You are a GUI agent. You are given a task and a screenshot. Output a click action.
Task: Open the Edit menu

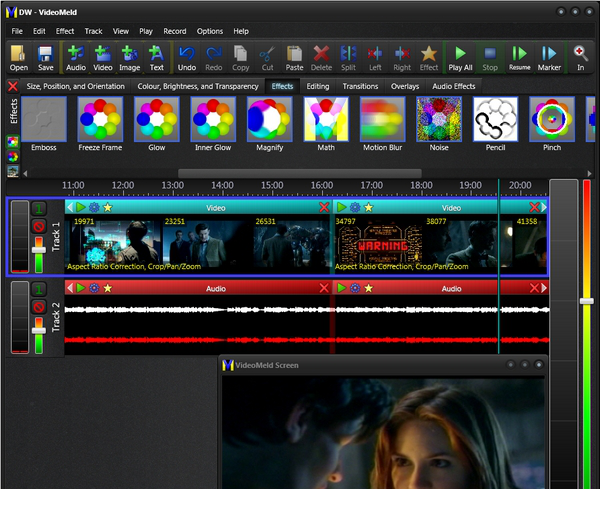point(39,31)
